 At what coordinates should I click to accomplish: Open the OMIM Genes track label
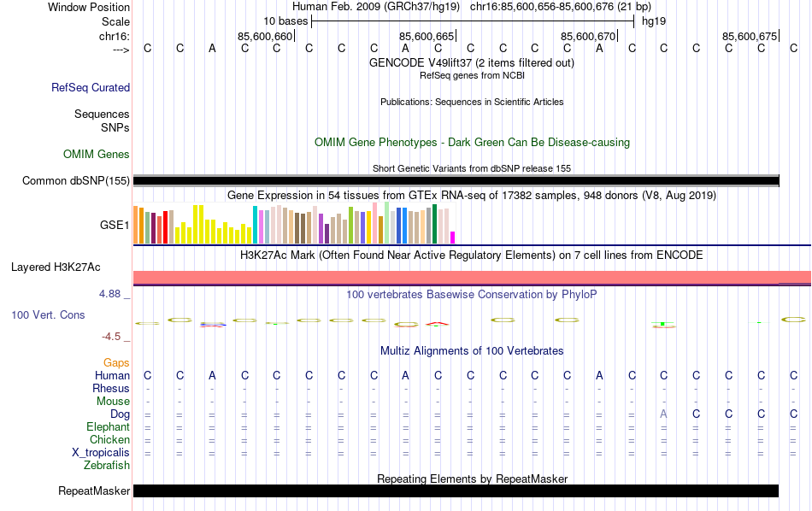point(97,155)
